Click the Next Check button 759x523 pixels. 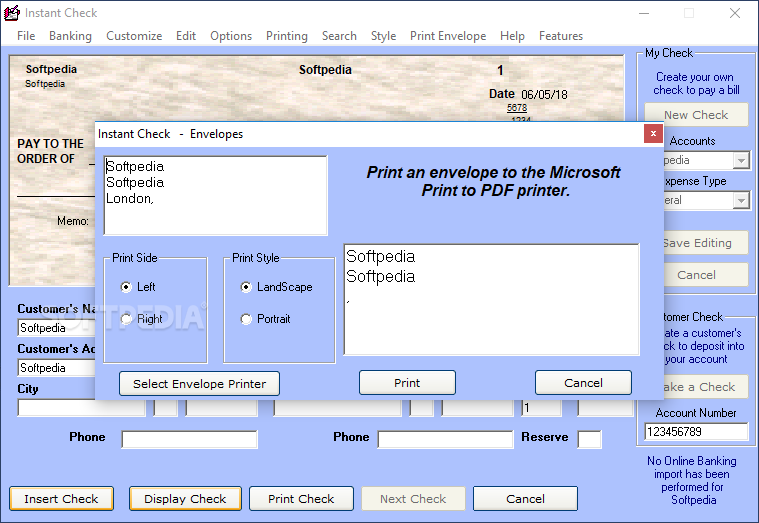point(413,499)
